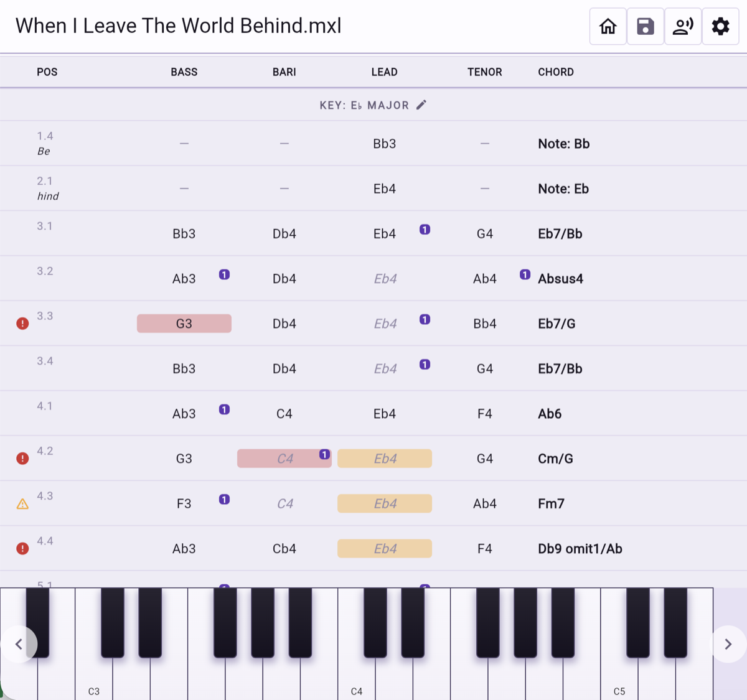
Task: Select the highlighted lead Eb4 cell in row 4.4
Action: (x=385, y=549)
